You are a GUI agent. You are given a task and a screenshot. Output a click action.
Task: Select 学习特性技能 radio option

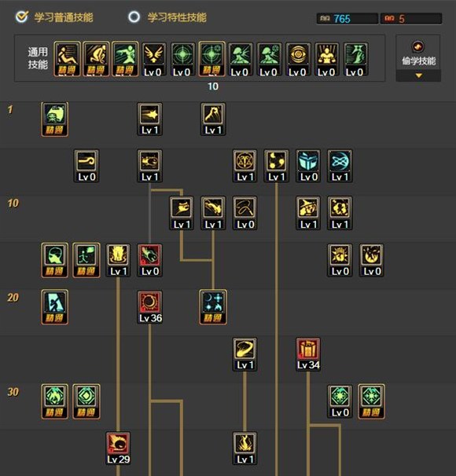[134, 17]
